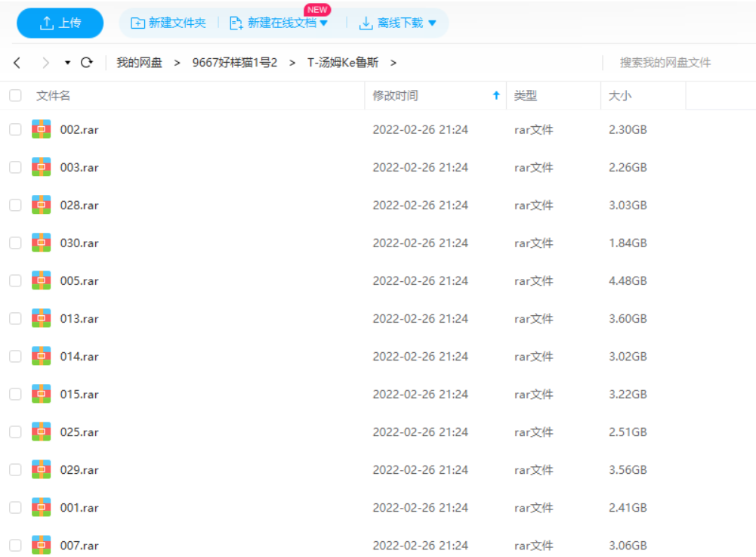Open navigation history dropdown triangle
The width and height of the screenshot is (756, 557).
click(67, 63)
